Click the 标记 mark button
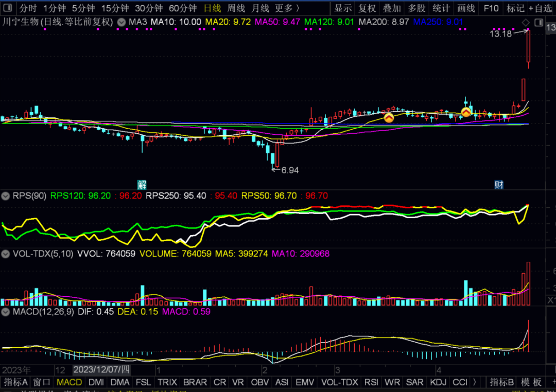This screenshot has height=392, width=556. (515, 8)
